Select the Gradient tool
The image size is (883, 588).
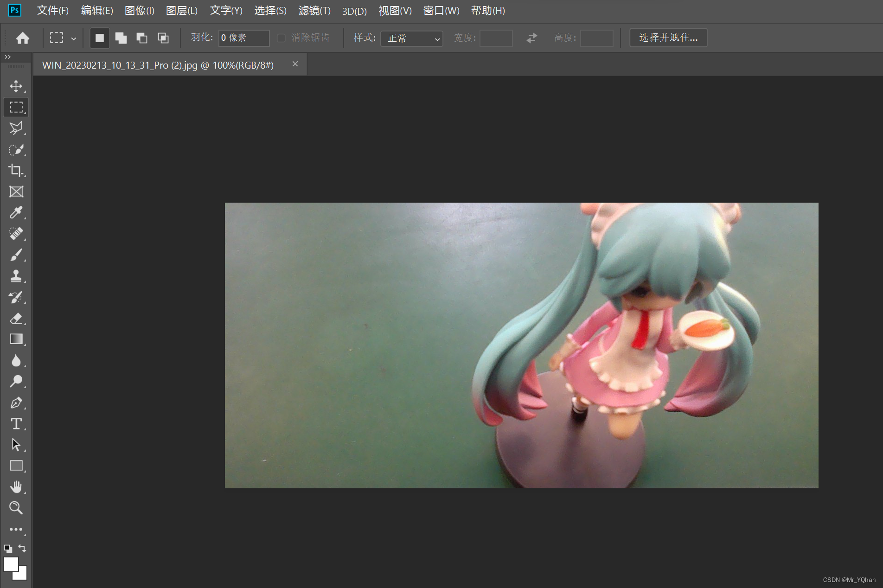16,339
